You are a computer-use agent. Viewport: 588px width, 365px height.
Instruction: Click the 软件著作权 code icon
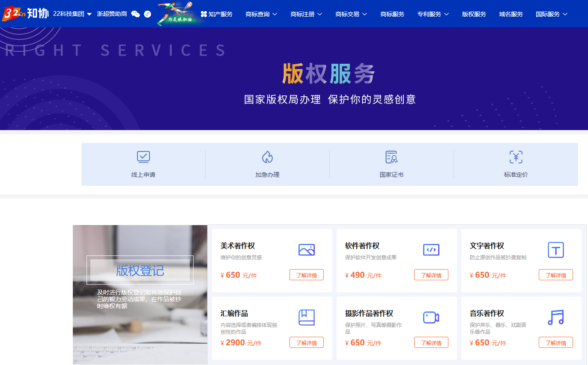431,249
